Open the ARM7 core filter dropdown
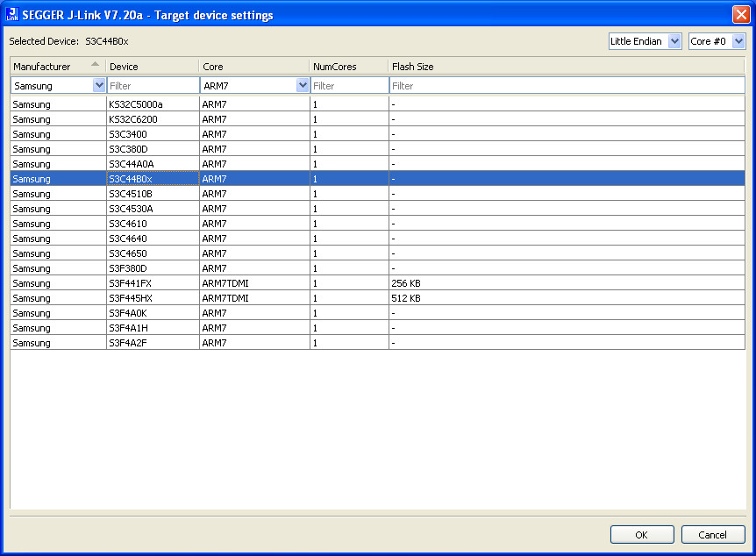 [x=303, y=85]
